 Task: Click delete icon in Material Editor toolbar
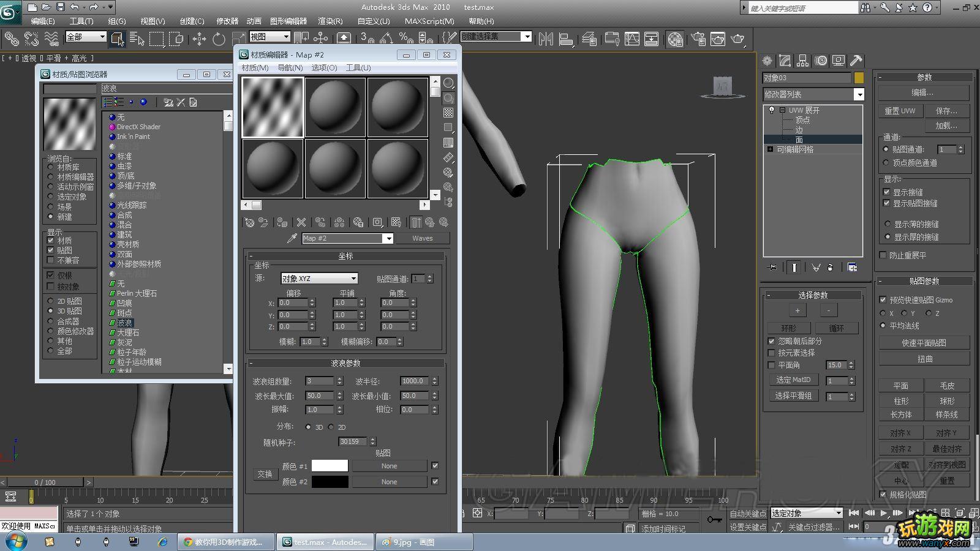point(301,222)
